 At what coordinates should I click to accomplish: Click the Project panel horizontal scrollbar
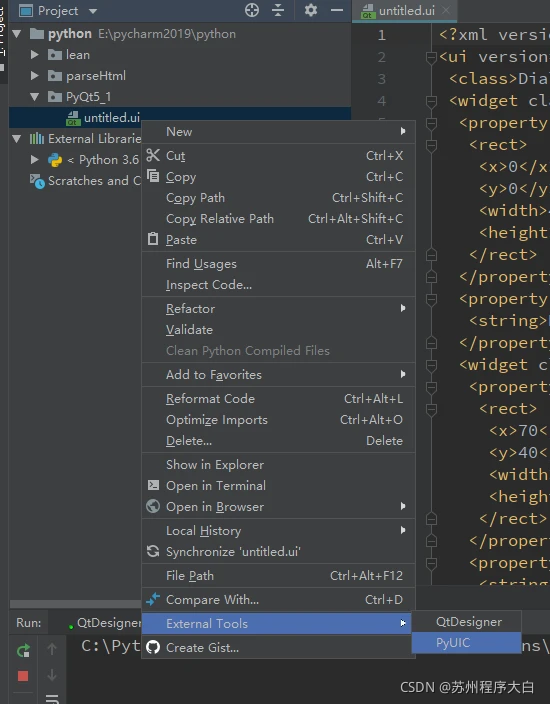(75, 604)
